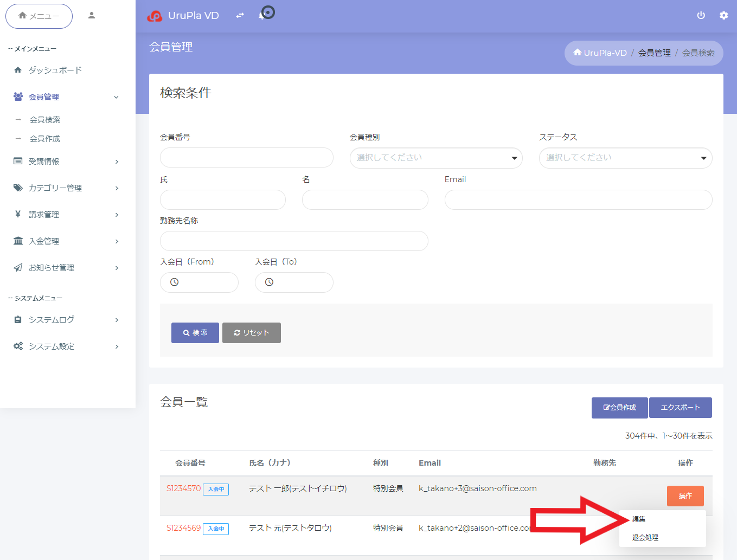
Task: Click the 勤務先名称 input field
Action: (x=294, y=241)
